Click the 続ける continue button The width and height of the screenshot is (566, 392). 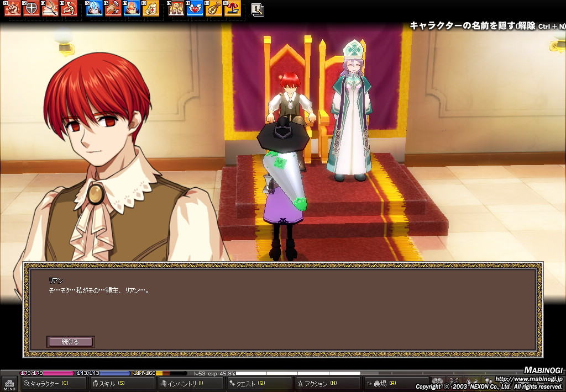point(70,342)
